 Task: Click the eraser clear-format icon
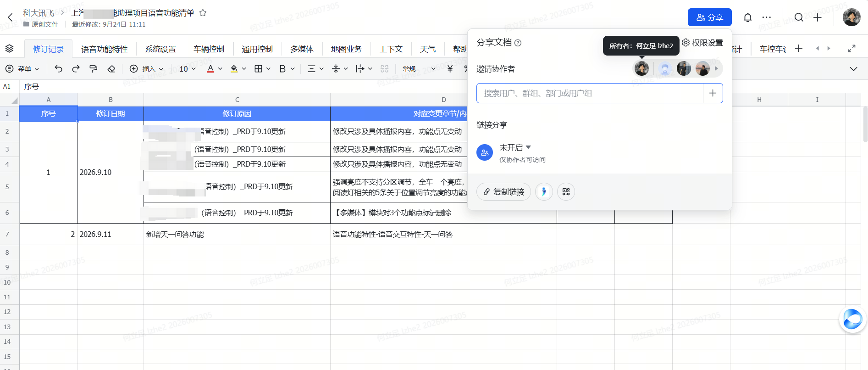click(x=111, y=69)
